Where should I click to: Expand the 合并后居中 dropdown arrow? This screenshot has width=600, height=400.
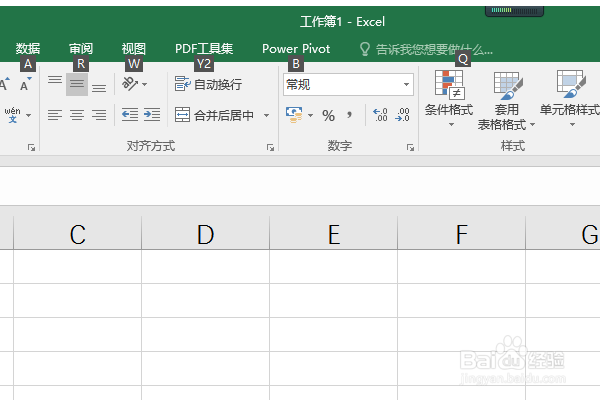point(266,115)
